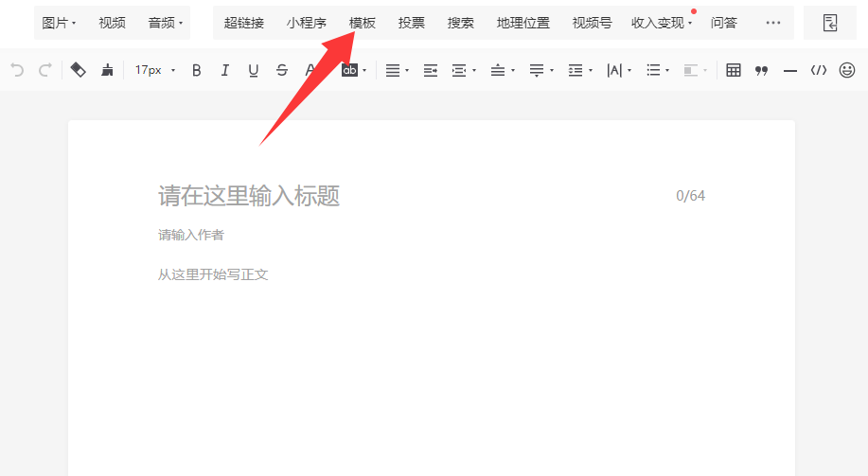
Task: Click the redo arrow icon
Action: point(45,70)
